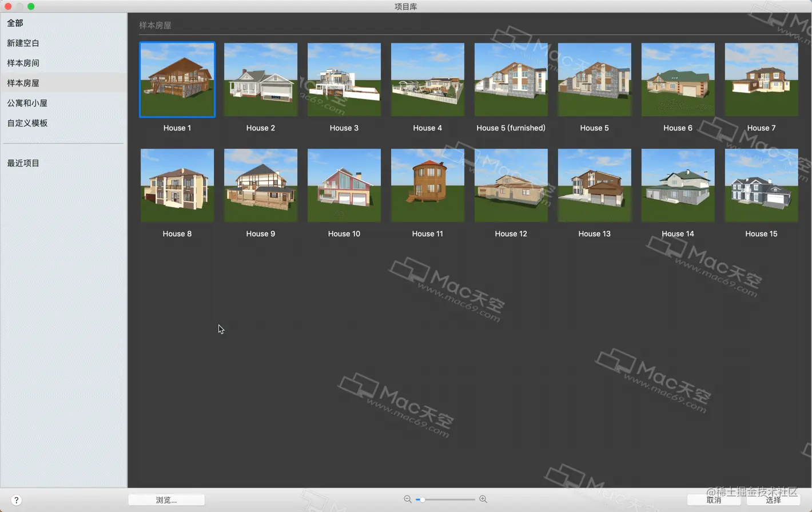This screenshot has height=512, width=812.
Task: Click the zoom out magnifier icon
Action: pyautogui.click(x=408, y=499)
